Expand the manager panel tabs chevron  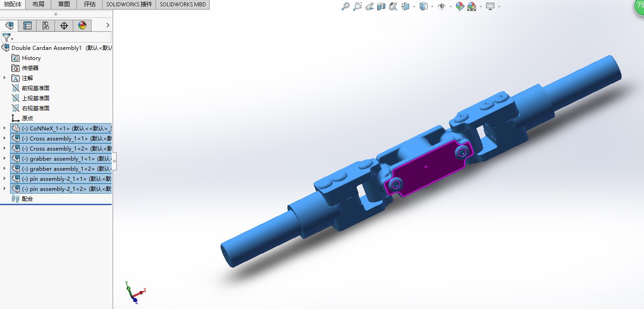click(108, 25)
